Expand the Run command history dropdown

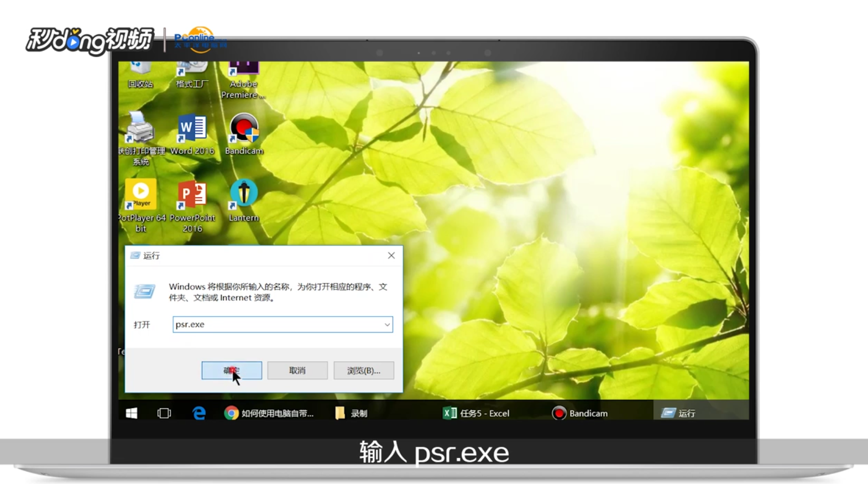(x=387, y=325)
